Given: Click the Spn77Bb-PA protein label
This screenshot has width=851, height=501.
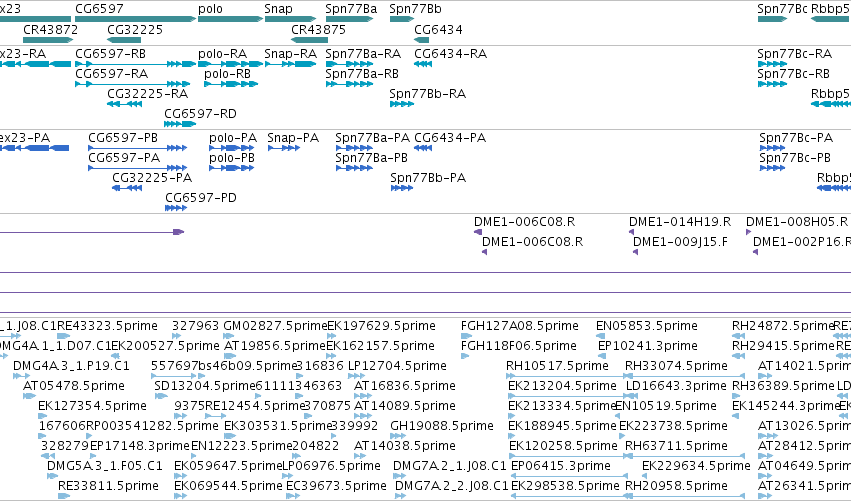Looking at the screenshot, I should click(x=428, y=177).
